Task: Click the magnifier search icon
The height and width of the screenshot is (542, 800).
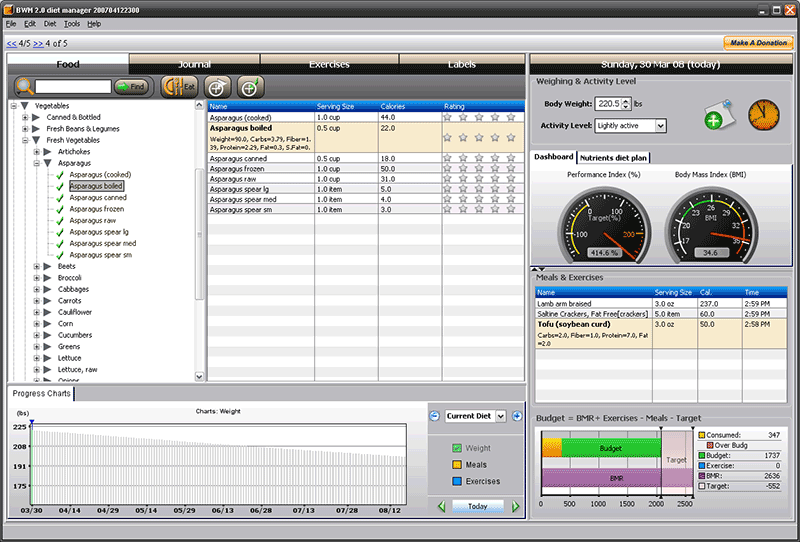Action: coord(24,86)
